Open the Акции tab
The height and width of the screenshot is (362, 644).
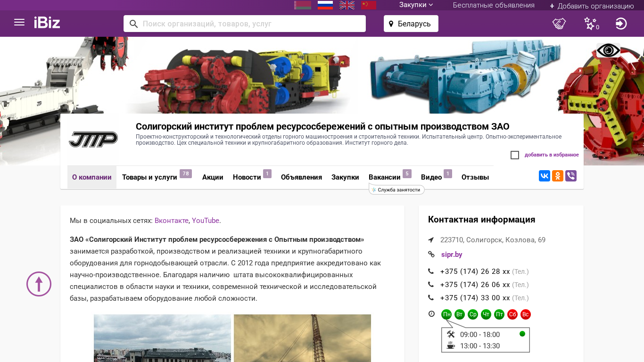[213, 177]
